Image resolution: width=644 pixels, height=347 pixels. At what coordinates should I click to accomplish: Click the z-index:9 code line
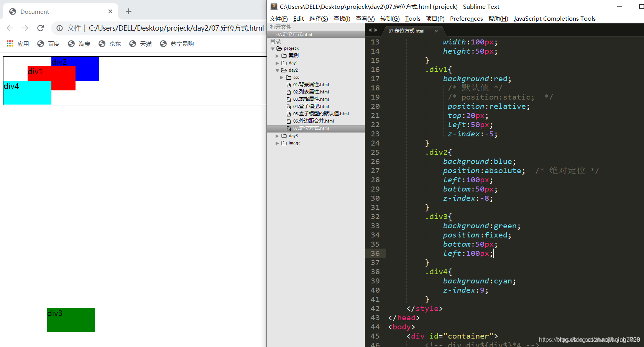(x=465, y=290)
